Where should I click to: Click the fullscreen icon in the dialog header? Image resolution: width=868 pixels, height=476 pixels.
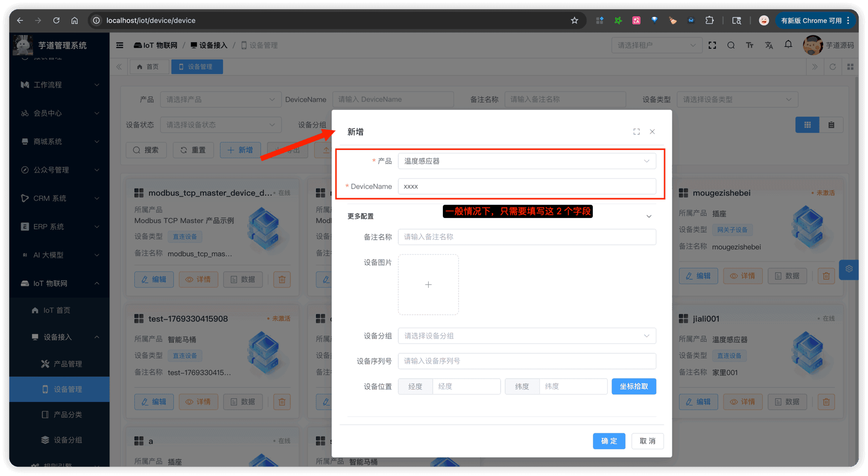click(x=636, y=132)
